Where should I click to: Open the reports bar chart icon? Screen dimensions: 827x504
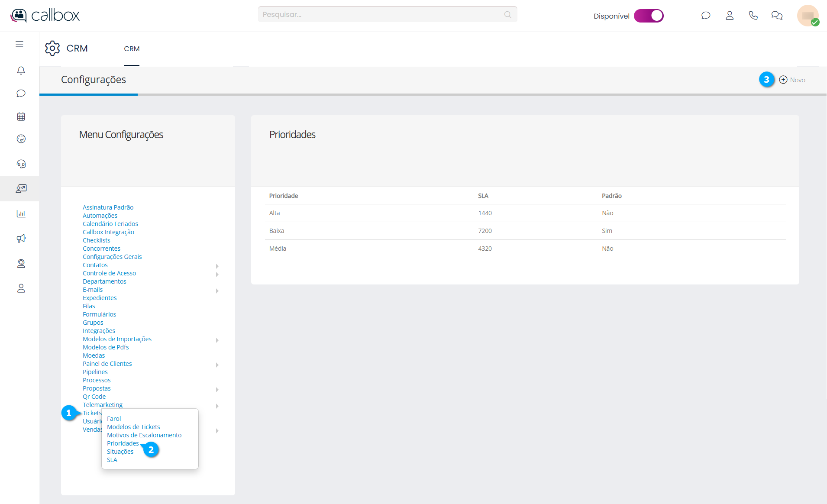[21, 213]
